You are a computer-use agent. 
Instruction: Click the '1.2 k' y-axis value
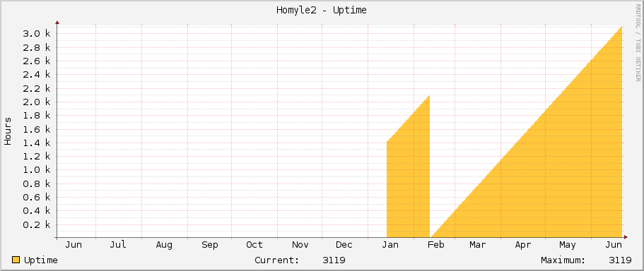[36, 156]
